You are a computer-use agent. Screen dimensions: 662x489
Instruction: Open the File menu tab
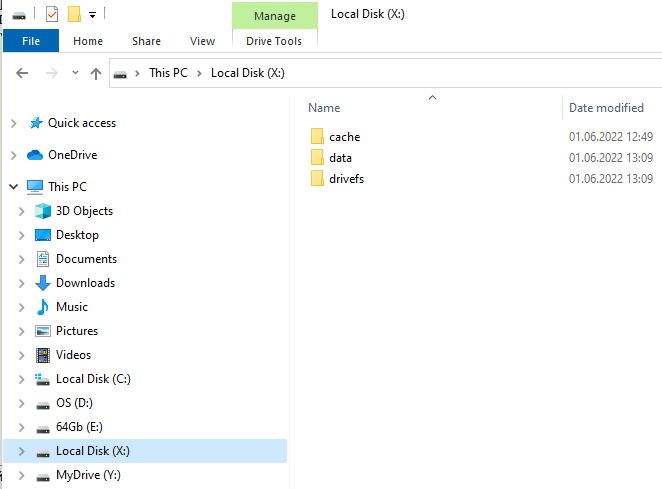coord(31,41)
